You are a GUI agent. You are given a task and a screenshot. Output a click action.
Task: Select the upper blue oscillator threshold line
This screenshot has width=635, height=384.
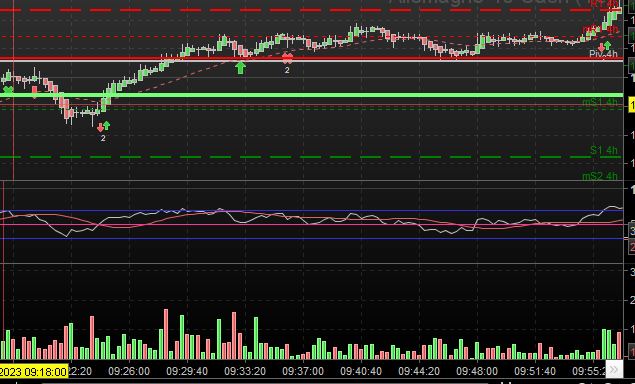coord(311,211)
